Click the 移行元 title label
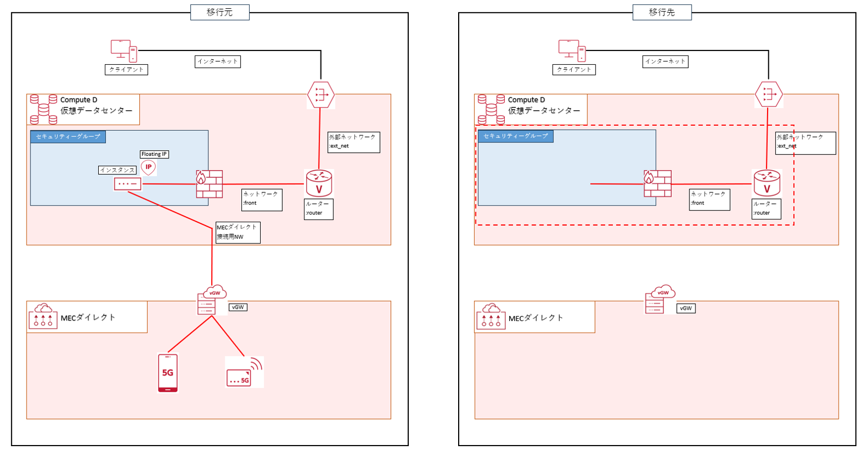Screen dimensions: 868x450 coord(220,12)
